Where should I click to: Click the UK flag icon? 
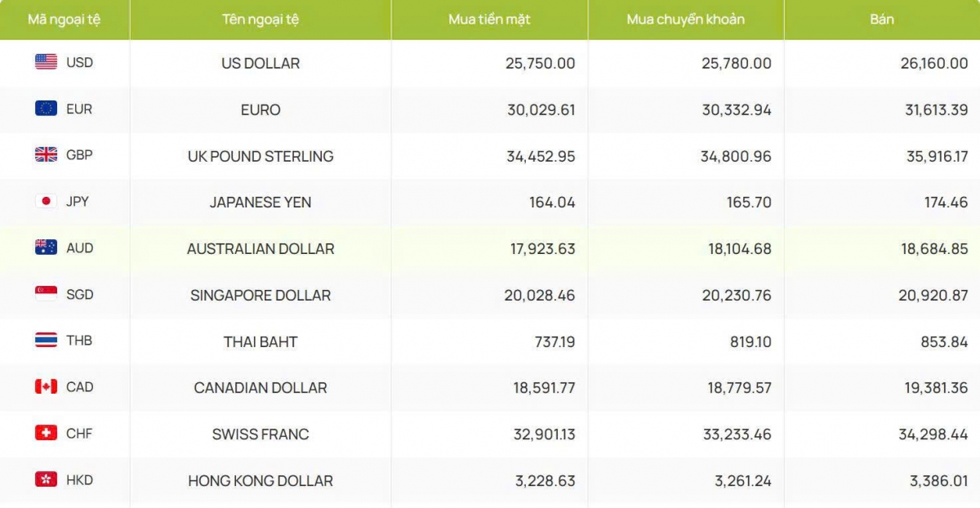46,154
